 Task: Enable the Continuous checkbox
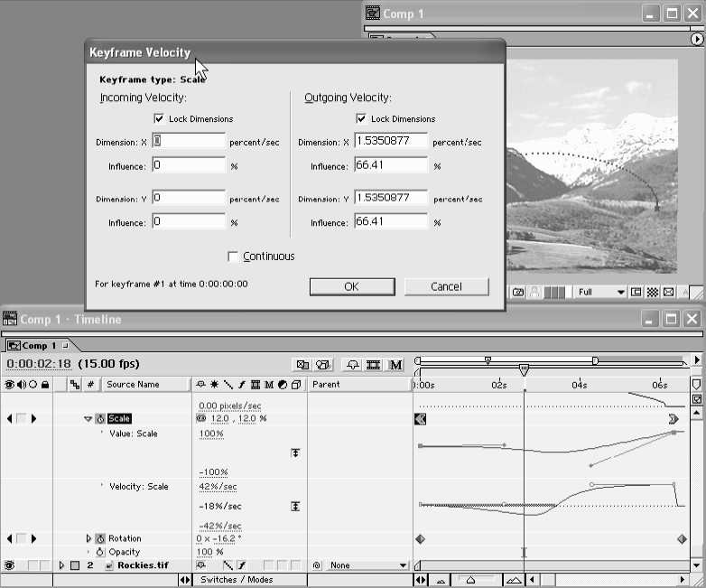(x=234, y=257)
